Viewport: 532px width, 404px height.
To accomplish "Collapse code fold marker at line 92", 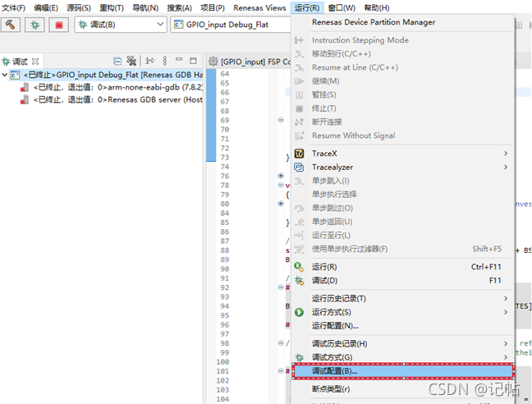I will [x=281, y=287].
